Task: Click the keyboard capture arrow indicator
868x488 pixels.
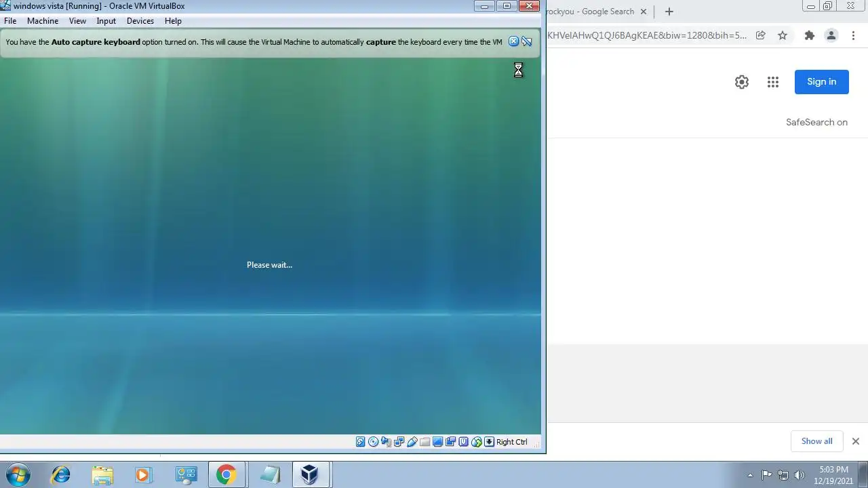Action: 490,442
